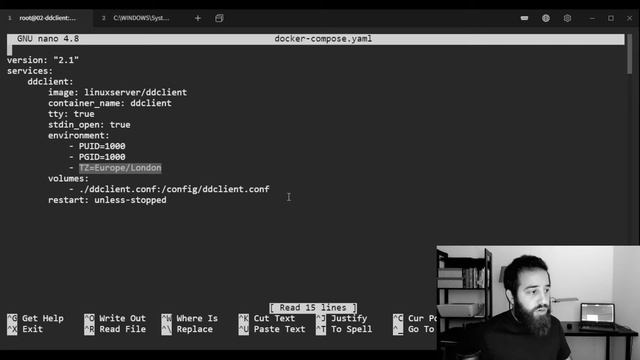Click the stdin_open: true line
The height and width of the screenshot is (360, 640).
click(89, 124)
